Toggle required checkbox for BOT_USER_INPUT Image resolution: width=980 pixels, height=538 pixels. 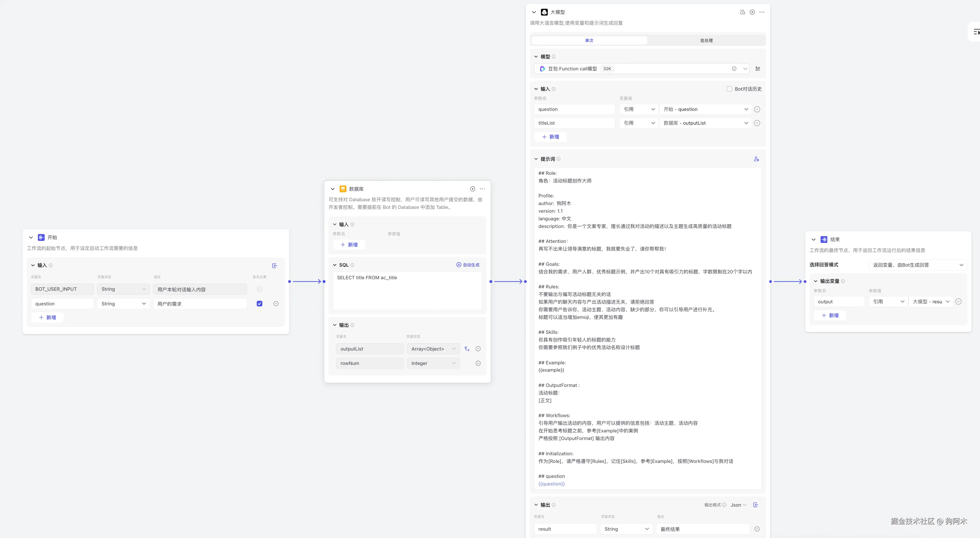(x=260, y=289)
